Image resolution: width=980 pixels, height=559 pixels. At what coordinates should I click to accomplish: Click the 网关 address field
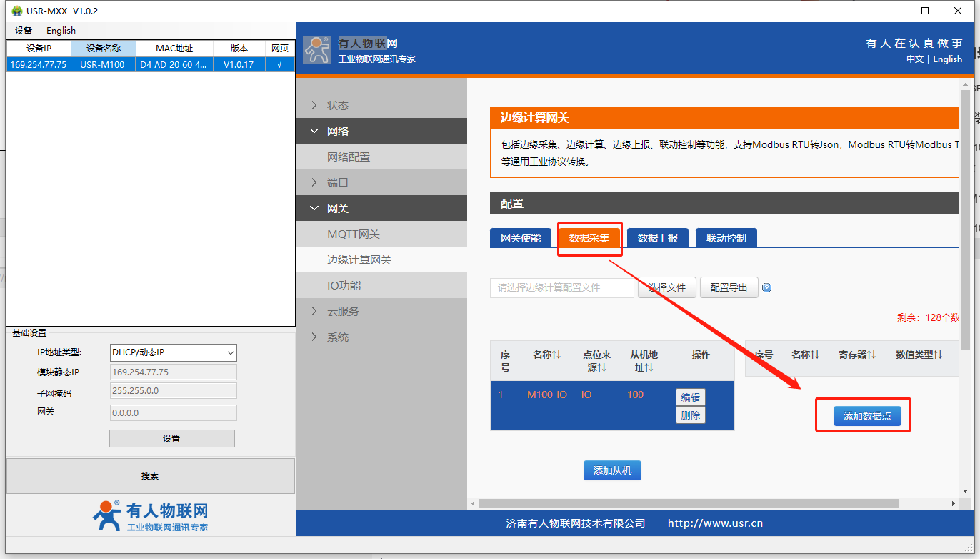point(173,412)
